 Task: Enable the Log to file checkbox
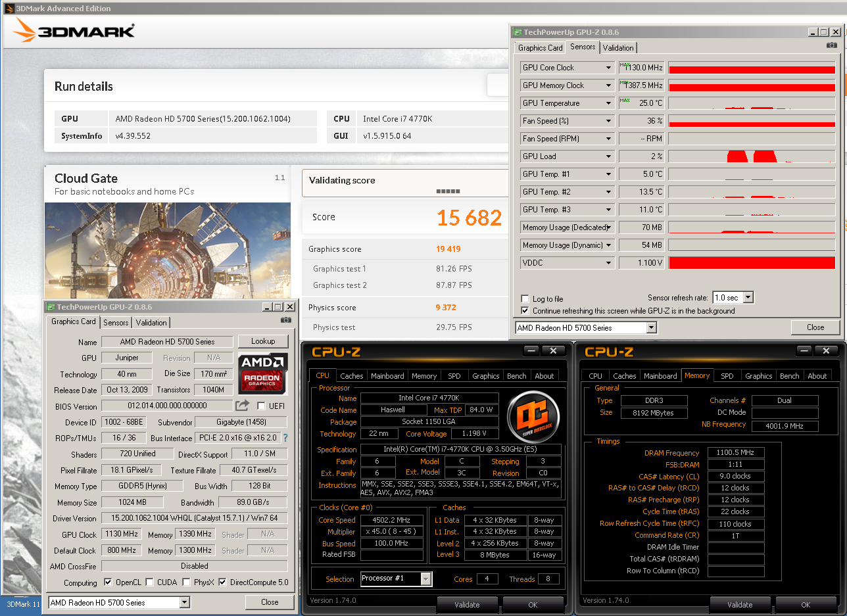[525, 298]
